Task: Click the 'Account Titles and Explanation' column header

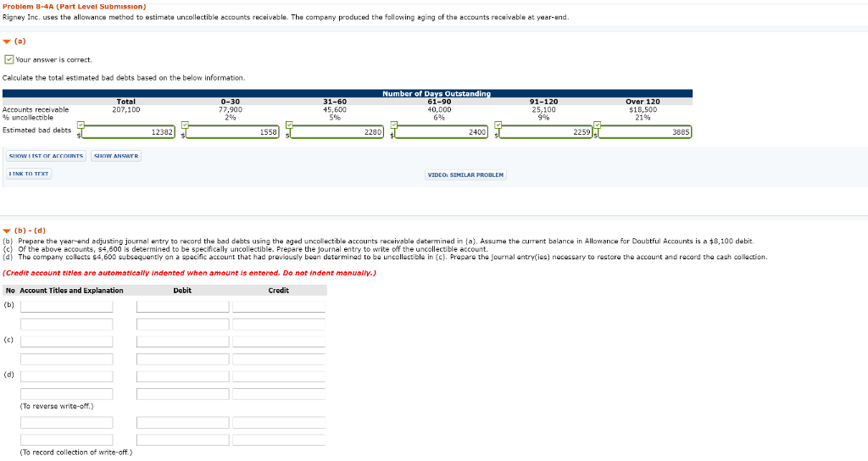Action: click(71, 291)
